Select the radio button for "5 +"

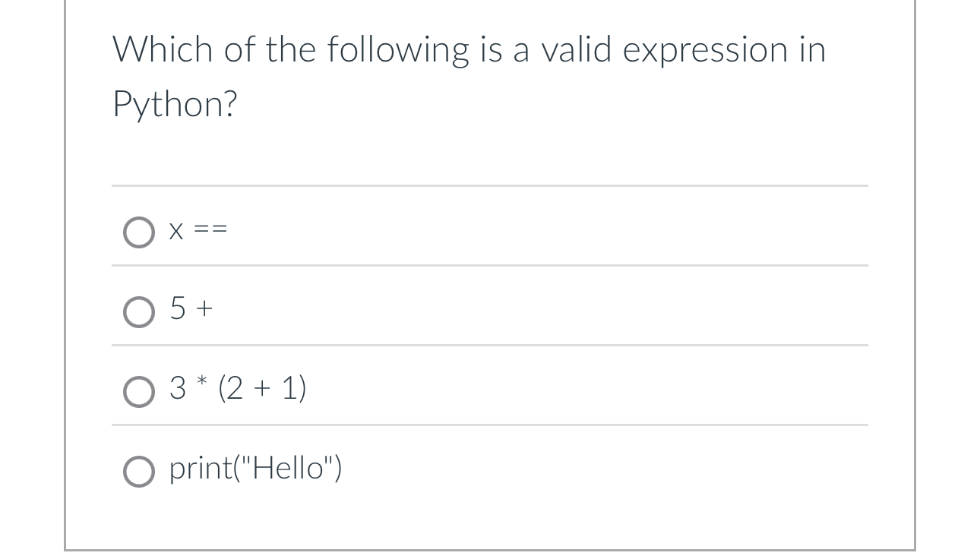[x=140, y=311]
